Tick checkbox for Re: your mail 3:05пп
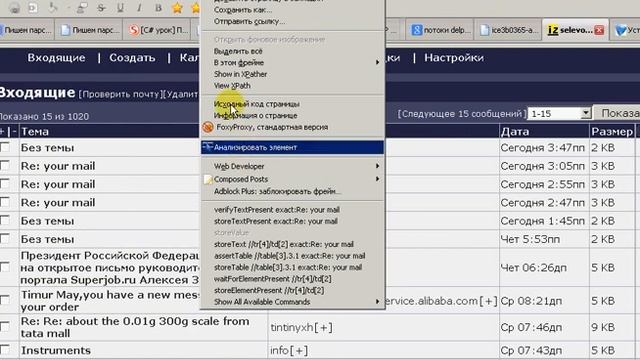 pyautogui.click(x=5, y=165)
